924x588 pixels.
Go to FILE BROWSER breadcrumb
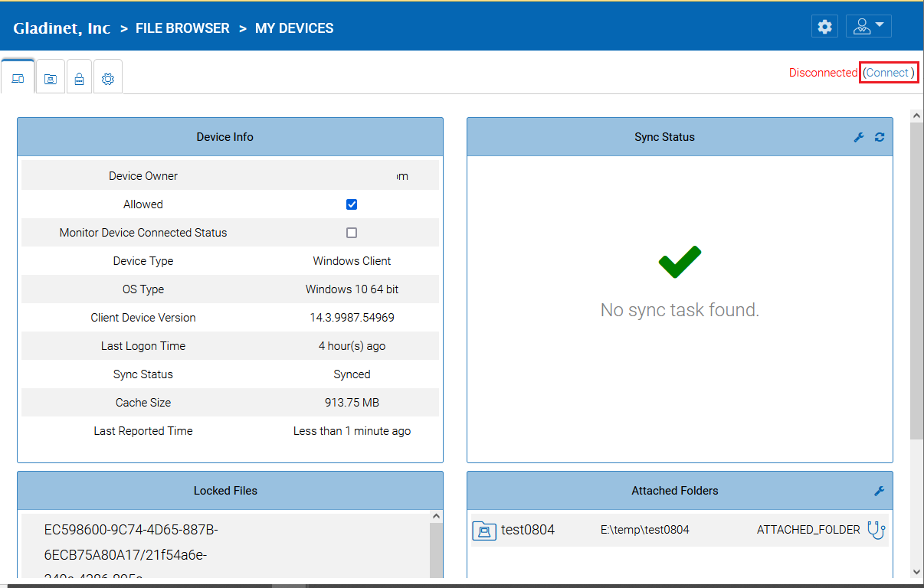(182, 28)
